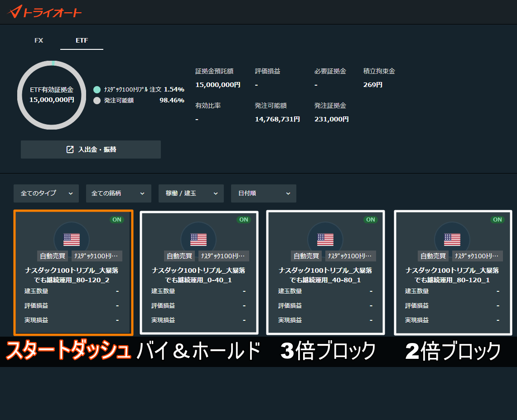Click 有効比率 header label
The width and height of the screenshot is (517, 420).
[x=208, y=106]
